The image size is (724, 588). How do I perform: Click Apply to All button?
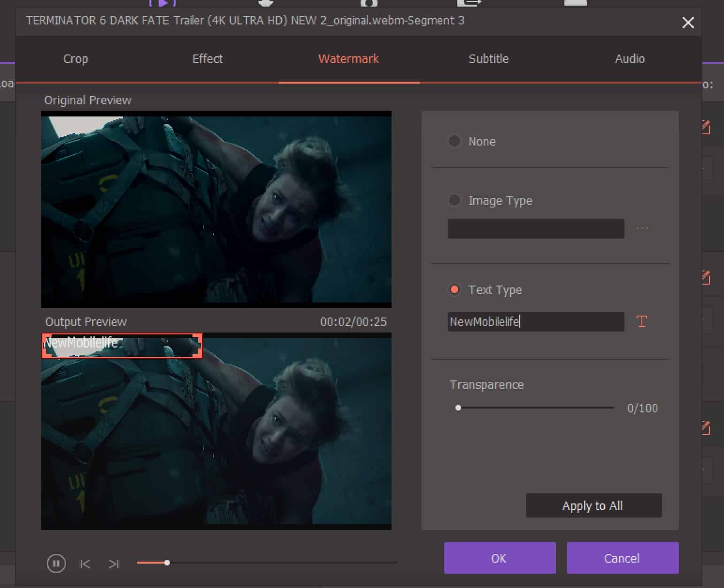[593, 505]
